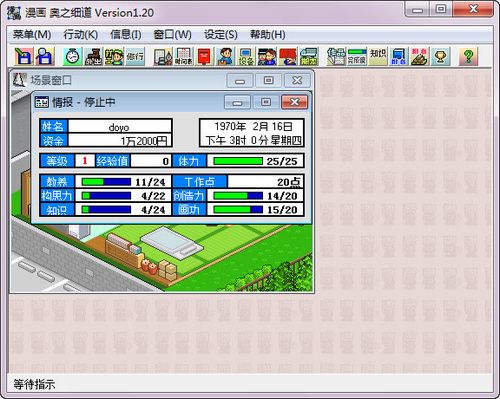Open the 帮助(H) menu
The height and width of the screenshot is (399, 500).
[x=268, y=35]
